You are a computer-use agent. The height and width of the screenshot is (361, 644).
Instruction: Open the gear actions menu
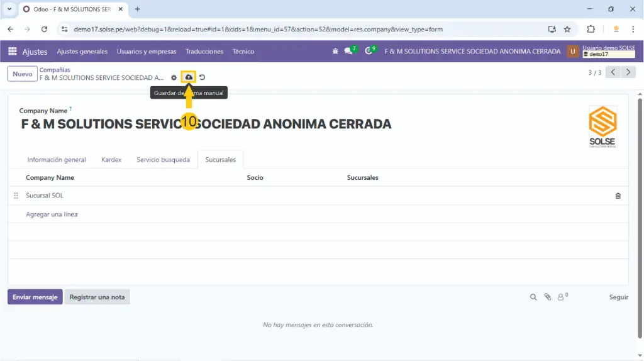click(174, 77)
